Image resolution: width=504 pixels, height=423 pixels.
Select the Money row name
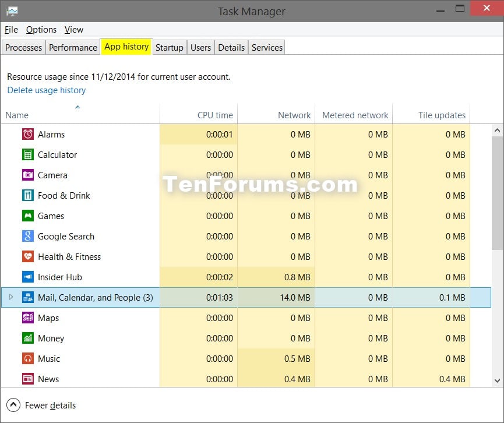51,339
